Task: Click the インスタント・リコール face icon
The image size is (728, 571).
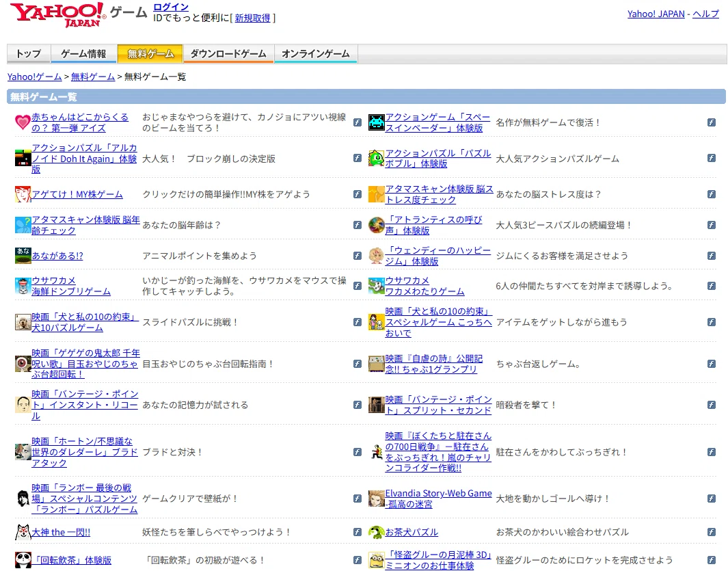Action: pos(23,405)
